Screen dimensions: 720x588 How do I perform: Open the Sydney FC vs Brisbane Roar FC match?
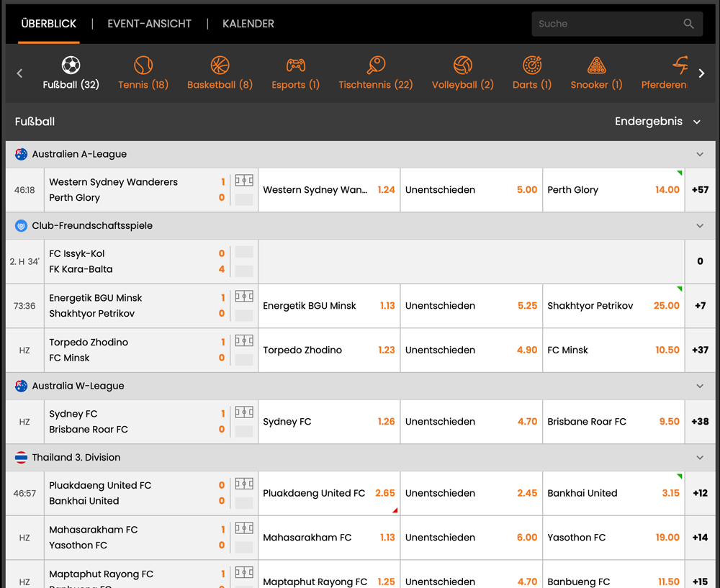137,422
